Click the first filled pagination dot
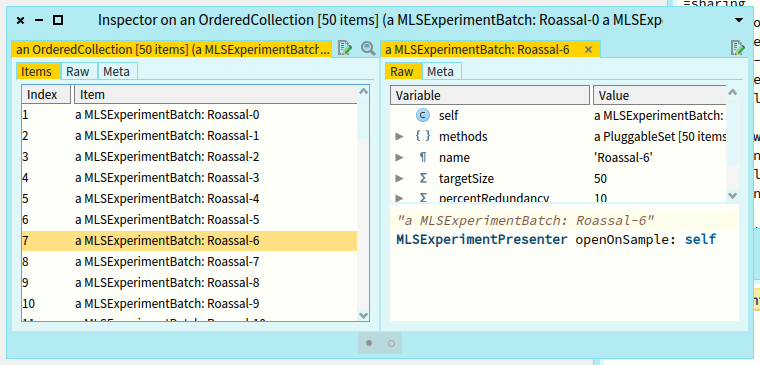Screen dimensions: 760x365 tap(369, 343)
